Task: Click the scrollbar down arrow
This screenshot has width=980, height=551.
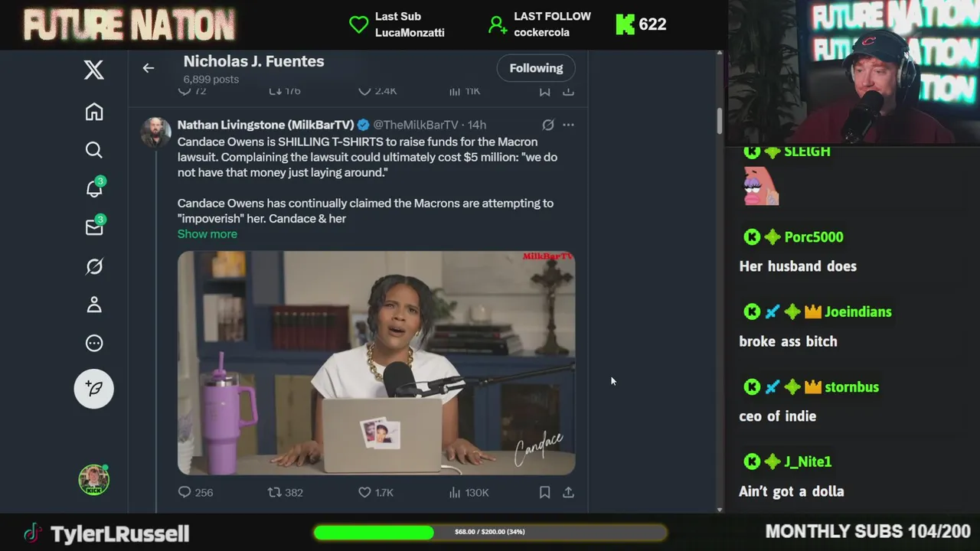Action: 720,509
